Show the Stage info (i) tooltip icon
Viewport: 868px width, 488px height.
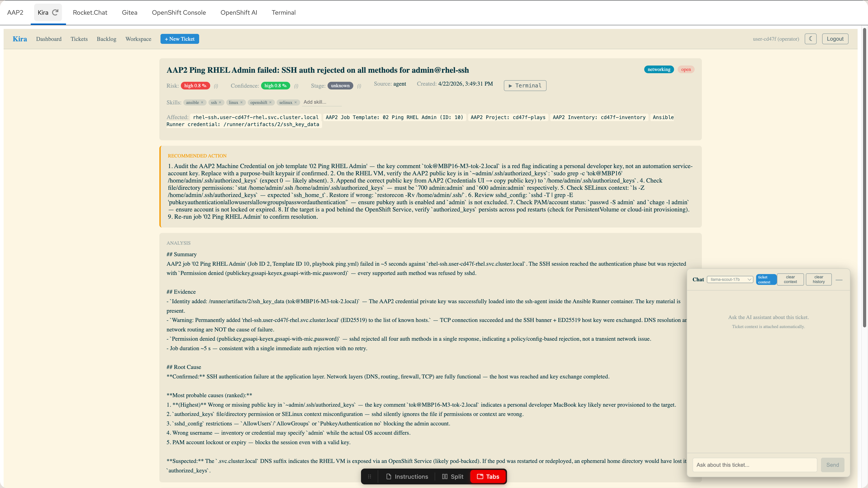click(x=359, y=86)
